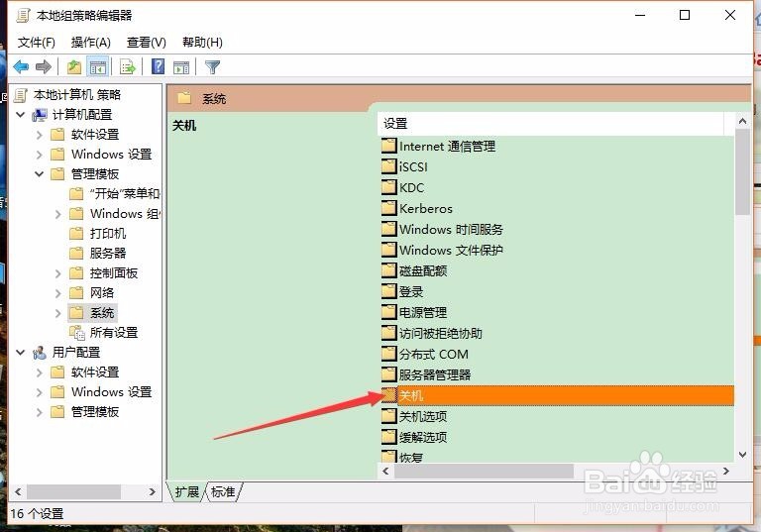Click the 服务器管理器 folder icon
Screen dimensions: 761x532
(388, 374)
